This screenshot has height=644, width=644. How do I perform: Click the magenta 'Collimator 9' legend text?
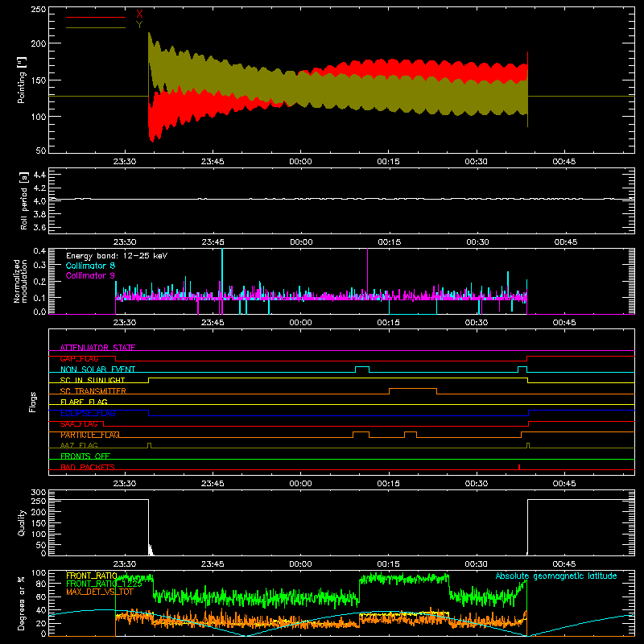90,275
